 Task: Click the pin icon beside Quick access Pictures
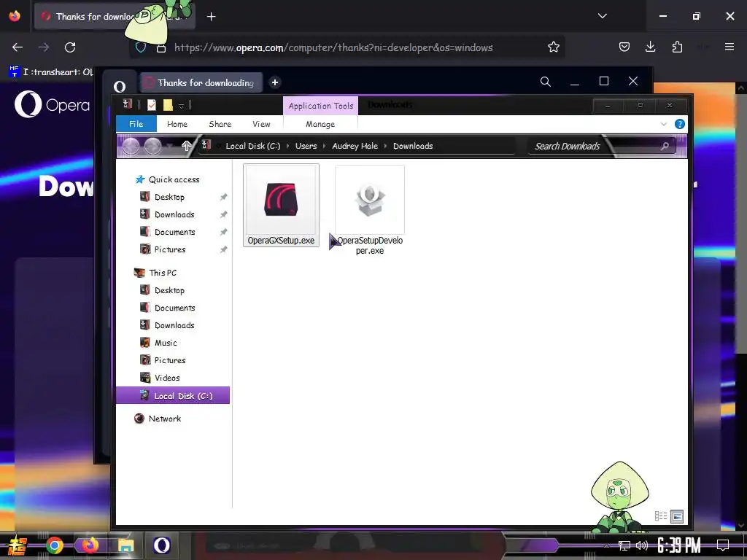coord(223,249)
